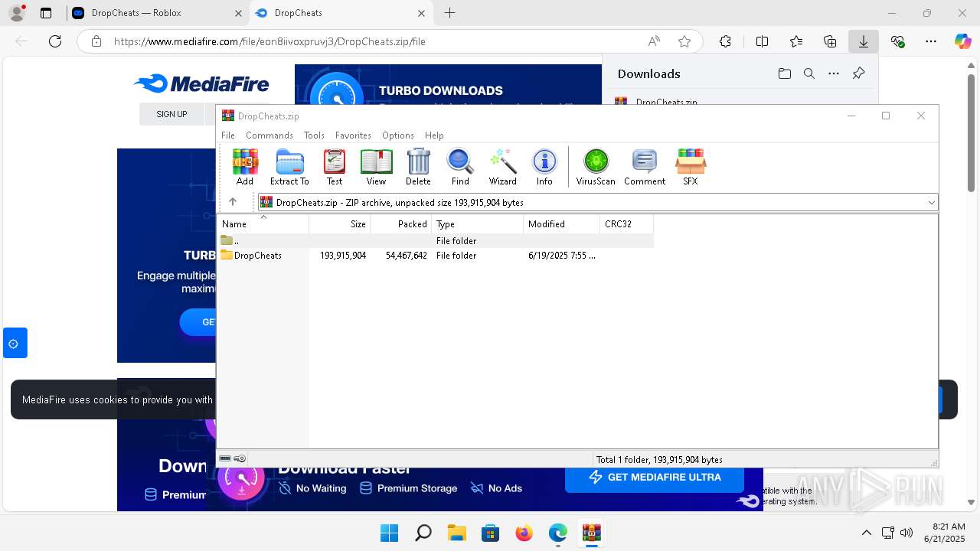Open Edge Extensions puzzle icon
Screen dimensions: 980x551
(725, 41)
